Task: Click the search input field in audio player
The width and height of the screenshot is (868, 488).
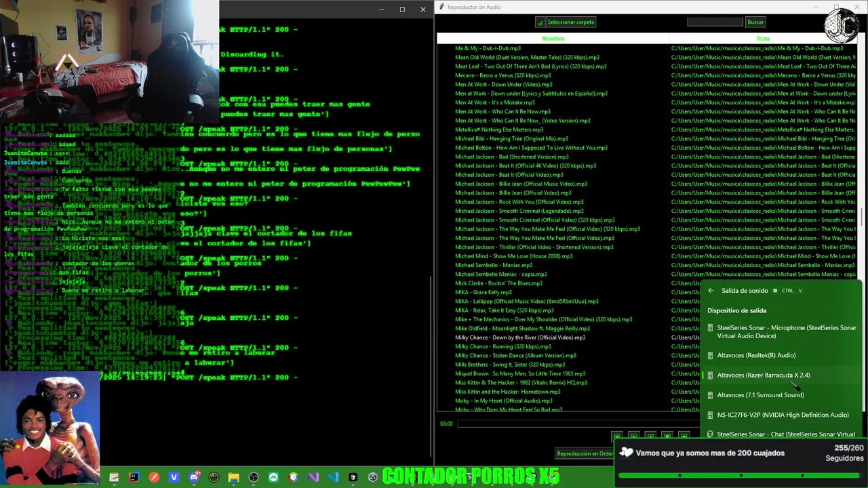Action: click(x=715, y=22)
